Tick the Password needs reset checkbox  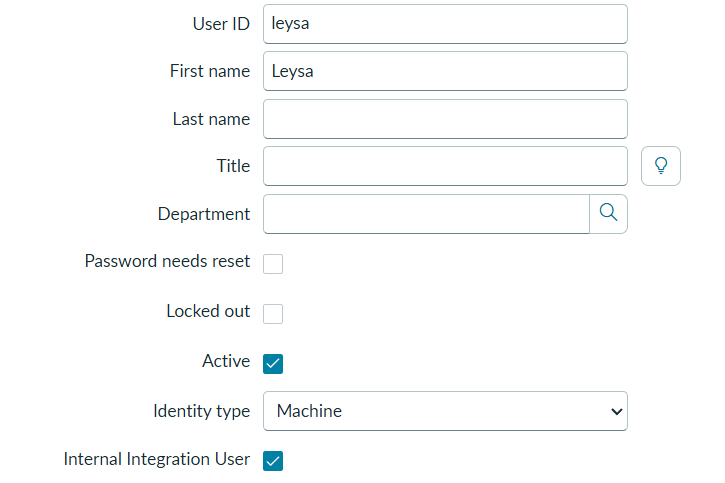coord(273,263)
